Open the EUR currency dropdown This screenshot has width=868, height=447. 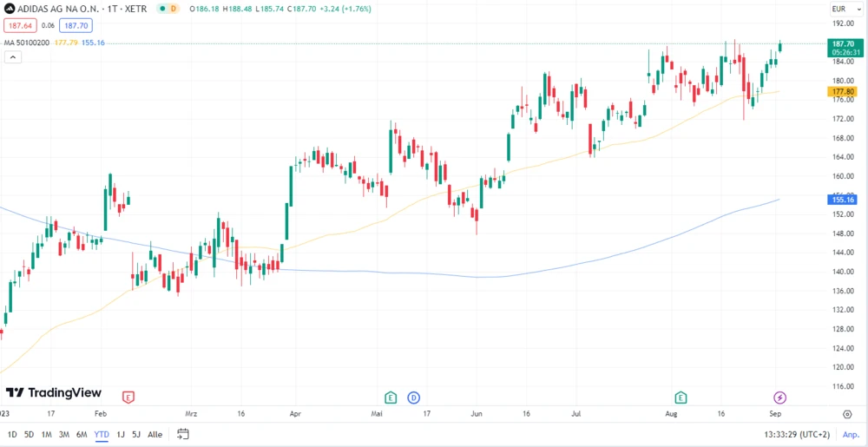[845, 9]
